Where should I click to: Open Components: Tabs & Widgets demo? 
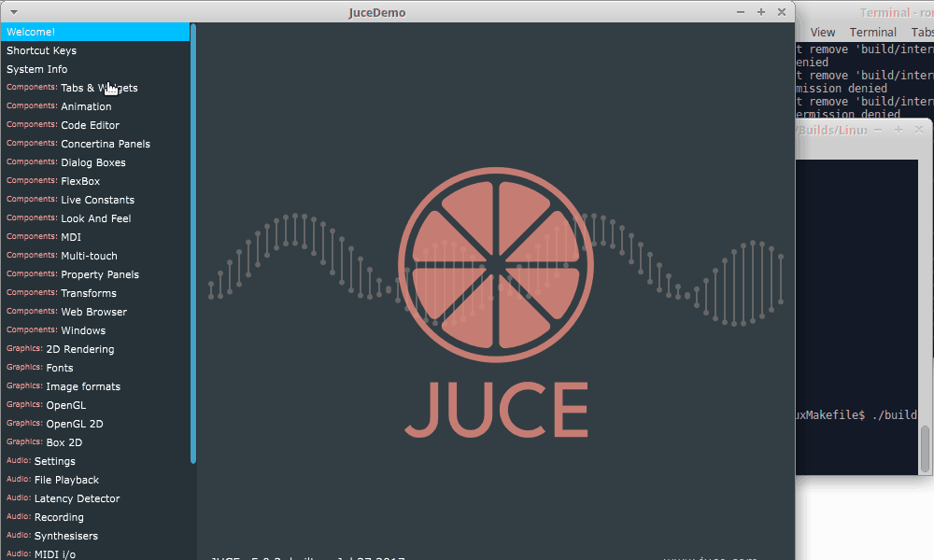click(x=95, y=88)
